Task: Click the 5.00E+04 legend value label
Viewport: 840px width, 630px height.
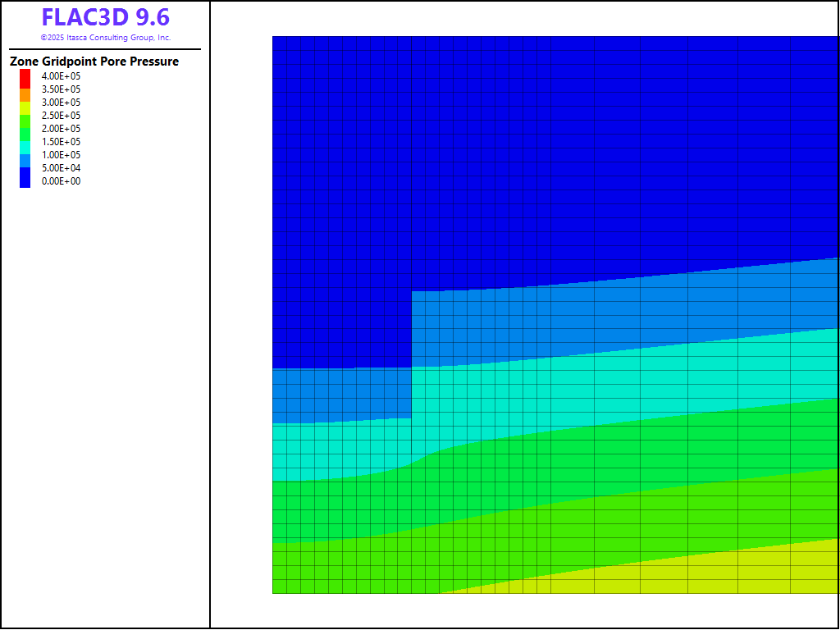Action: point(61,168)
